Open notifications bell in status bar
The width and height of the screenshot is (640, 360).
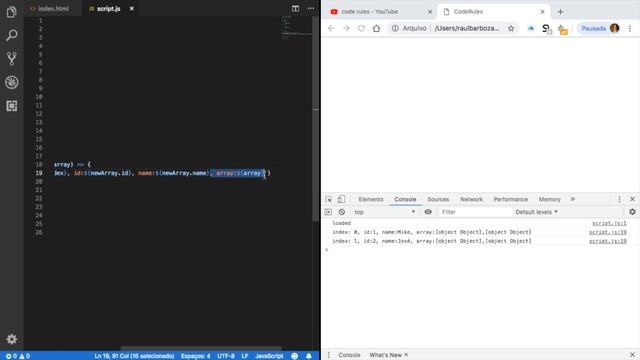309,356
